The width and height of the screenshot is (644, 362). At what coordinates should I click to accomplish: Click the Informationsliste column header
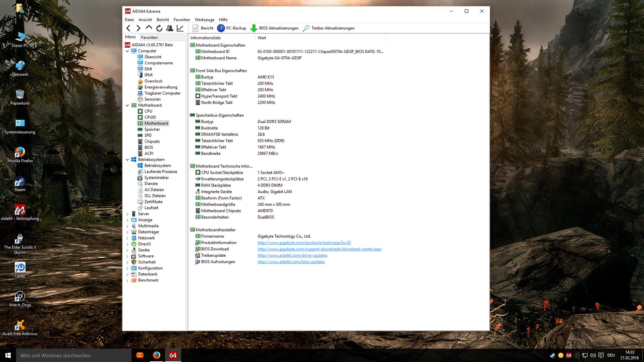click(x=222, y=38)
